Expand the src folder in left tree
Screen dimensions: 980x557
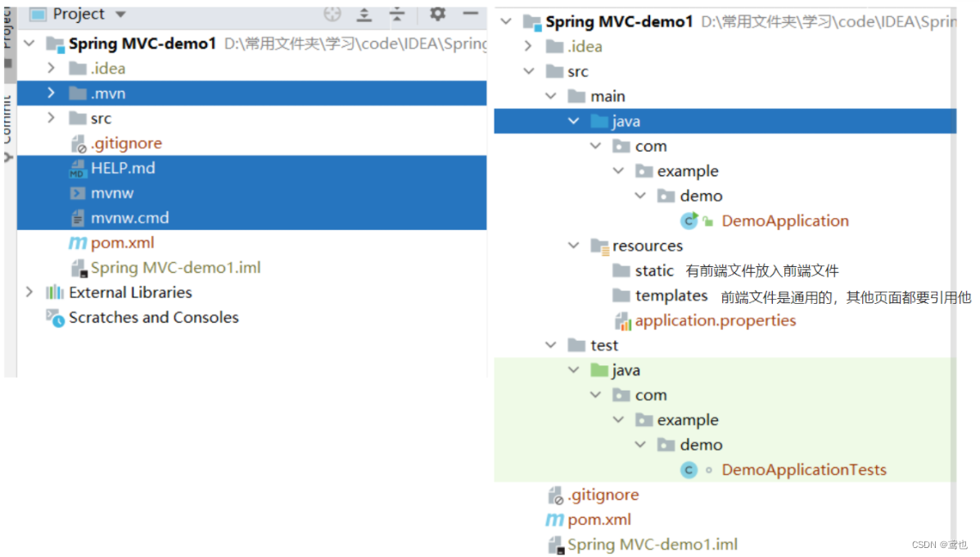[x=52, y=117]
